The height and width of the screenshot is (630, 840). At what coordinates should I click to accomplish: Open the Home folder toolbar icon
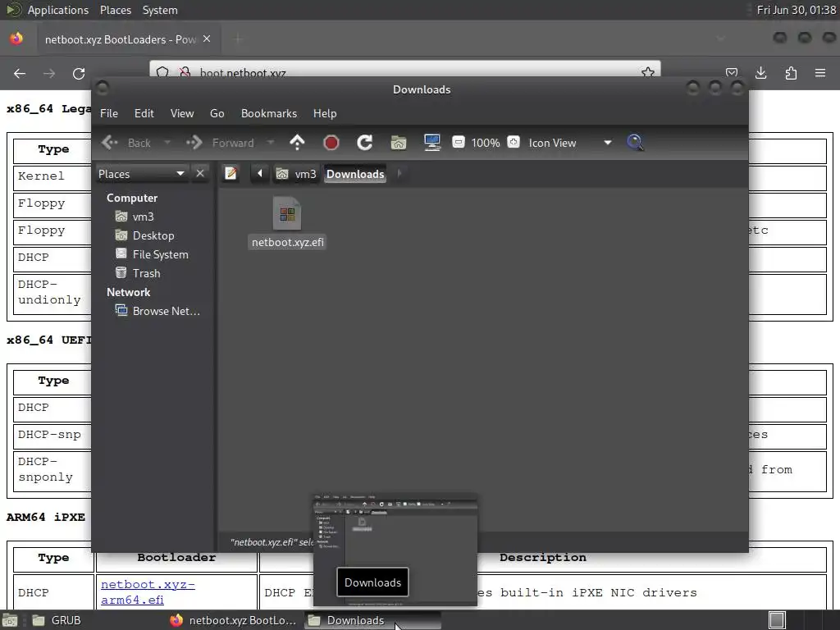point(399,143)
